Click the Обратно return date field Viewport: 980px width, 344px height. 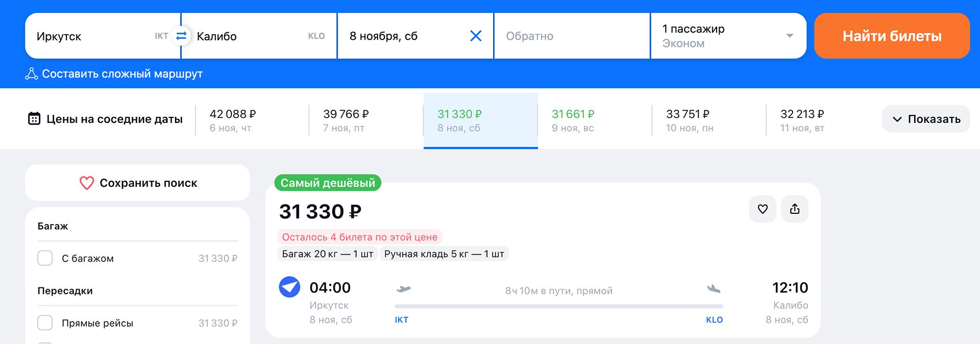572,36
